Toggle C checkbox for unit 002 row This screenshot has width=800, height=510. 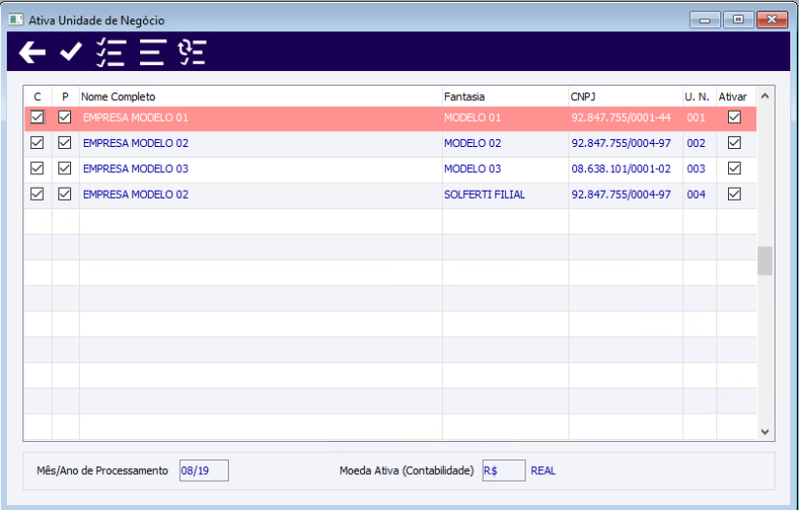pos(37,143)
